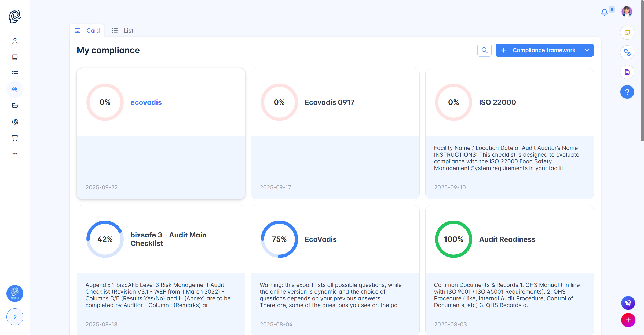This screenshot has height=335, width=644.
Task: Click the user profile avatar
Action: pos(627,12)
